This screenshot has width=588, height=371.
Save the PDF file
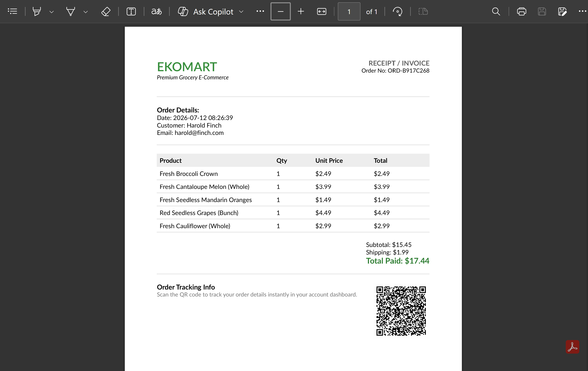click(x=542, y=11)
